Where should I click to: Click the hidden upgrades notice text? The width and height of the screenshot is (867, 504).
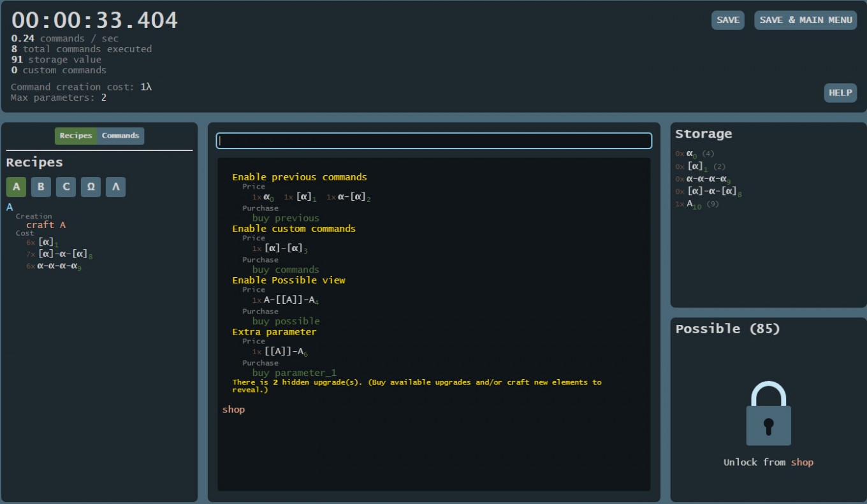[417, 385]
